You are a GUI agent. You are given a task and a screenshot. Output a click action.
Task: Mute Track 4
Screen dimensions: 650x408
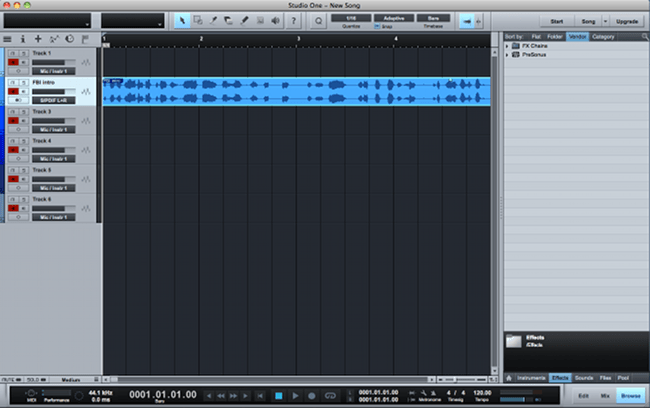tap(13, 141)
